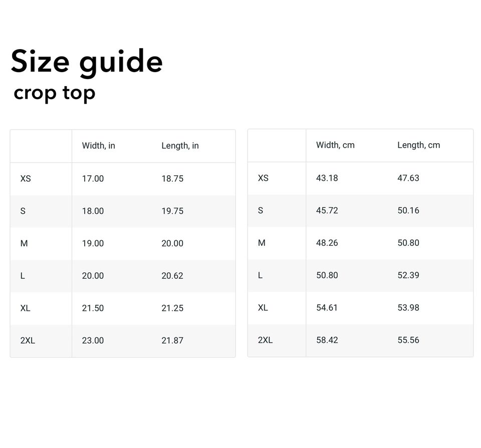The height and width of the screenshot is (448, 481).
Task: Click the "crop top" subtitle
Action: pos(54,93)
